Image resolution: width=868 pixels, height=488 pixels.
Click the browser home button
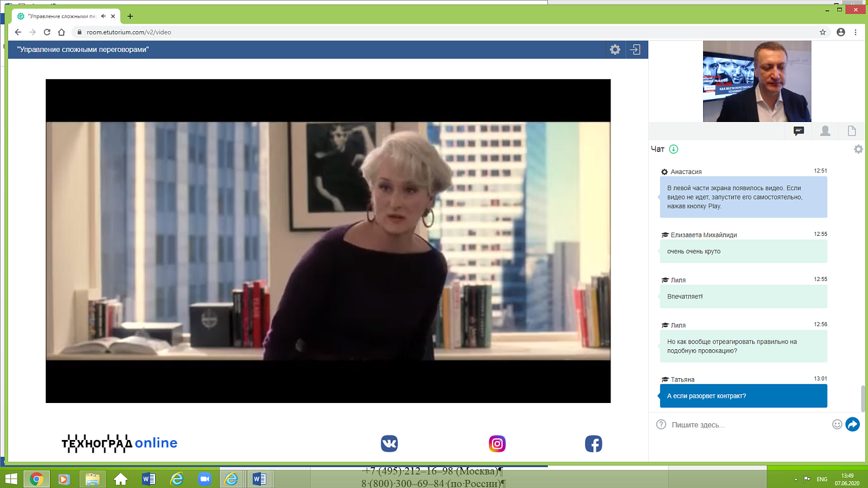[61, 32]
